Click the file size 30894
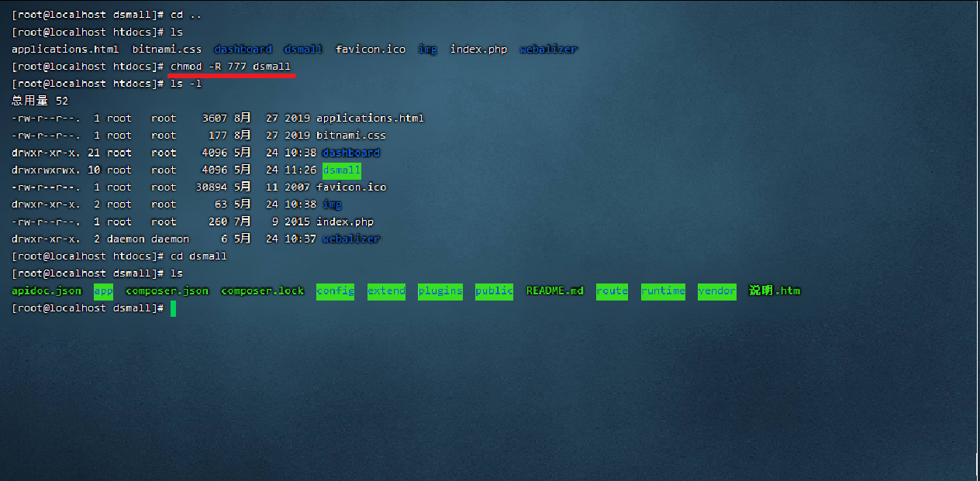 tap(212, 187)
